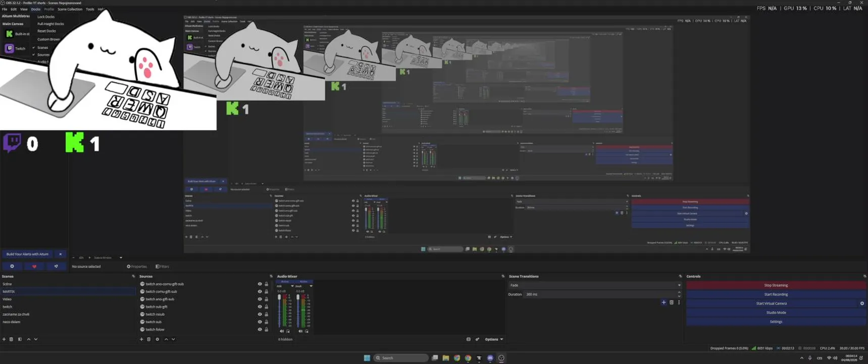Unlock the twitch folow source
The image size is (868, 364).
[x=267, y=330]
